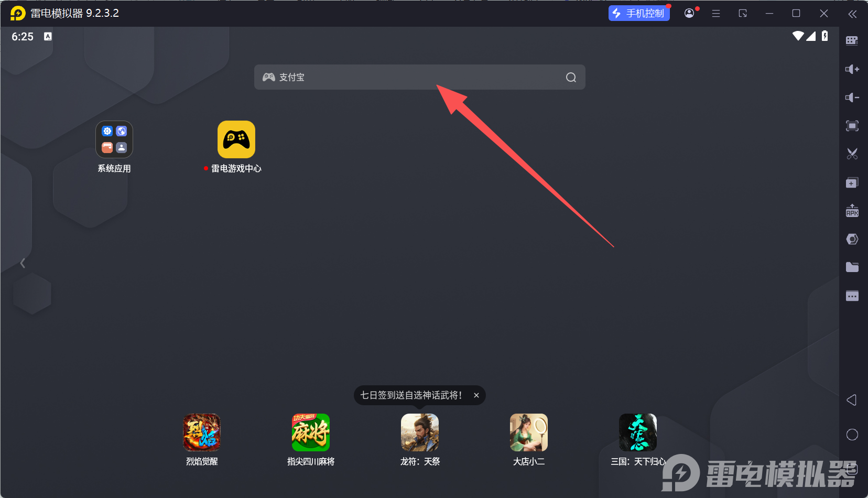The width and height of the screenshot is (868, 498).
Task: Open the shared folder icon in the sidebar
Action: [x=852, y=267]
